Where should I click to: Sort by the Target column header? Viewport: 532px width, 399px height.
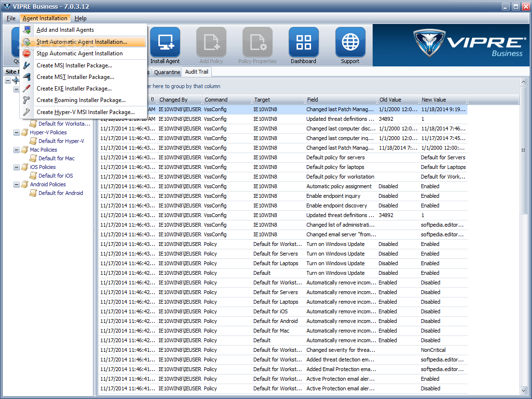278,100
